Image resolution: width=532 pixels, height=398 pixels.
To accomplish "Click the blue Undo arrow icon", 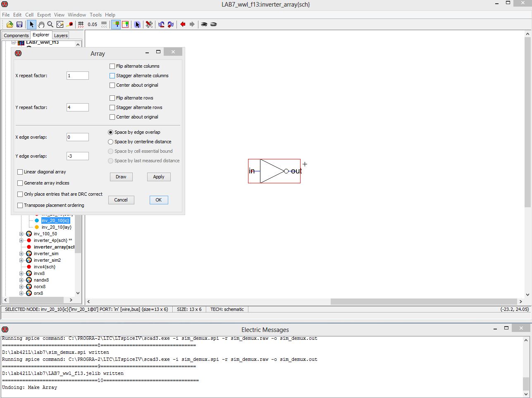I will [x=161, y=24].
